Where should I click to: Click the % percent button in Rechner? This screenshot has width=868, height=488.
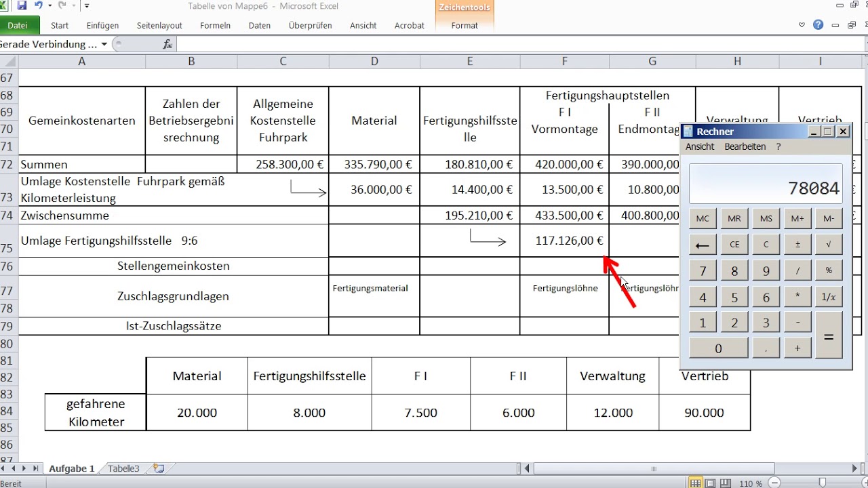(829, 270)
